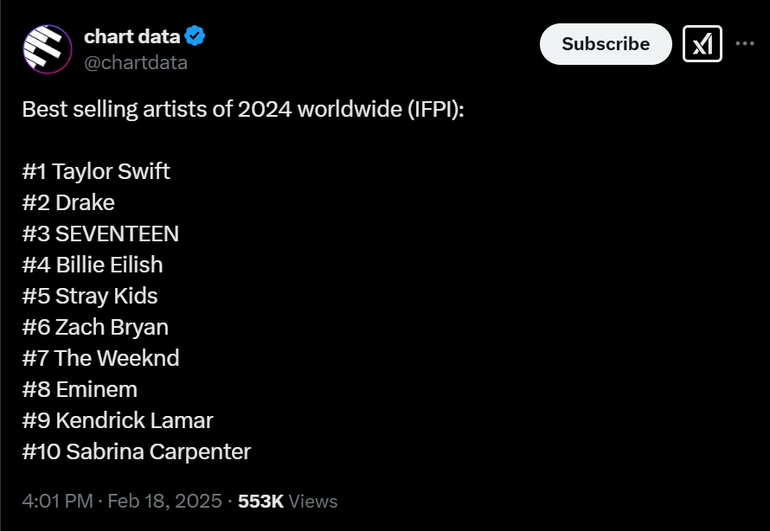Click the #10 Sabrina Carpenter entry
This screenshot has height=531, width=770.
tap(136, 451)
